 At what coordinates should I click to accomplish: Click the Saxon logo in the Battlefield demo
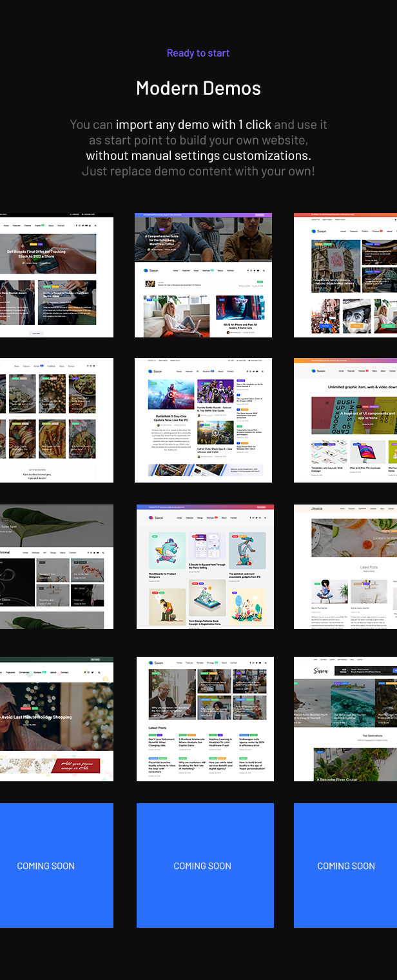[153, 372]
